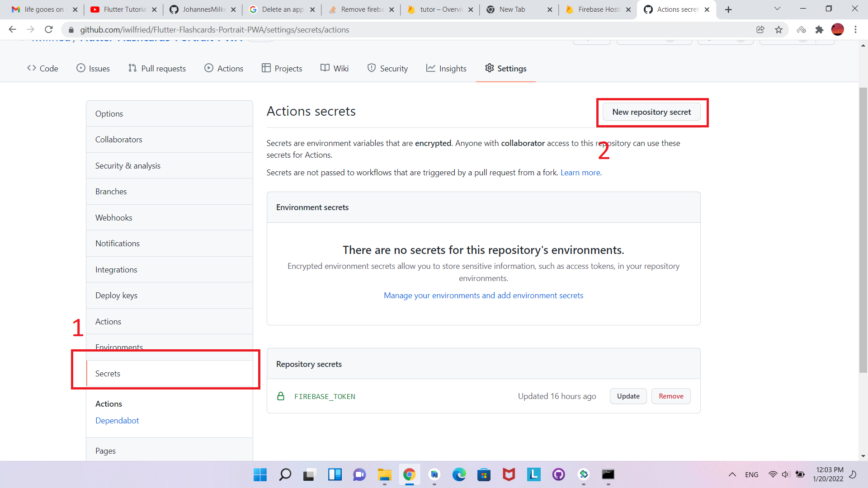Open Microsoft Edge from the taskbar
This screenshot has width=868, height=488.
coord(459,475)
